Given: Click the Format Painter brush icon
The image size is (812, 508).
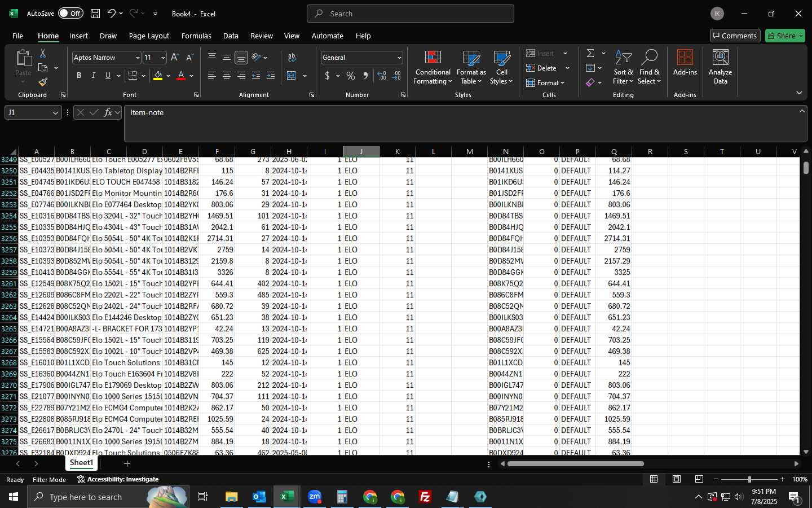Looking at the screenshot, I should [x=43, y=82].
